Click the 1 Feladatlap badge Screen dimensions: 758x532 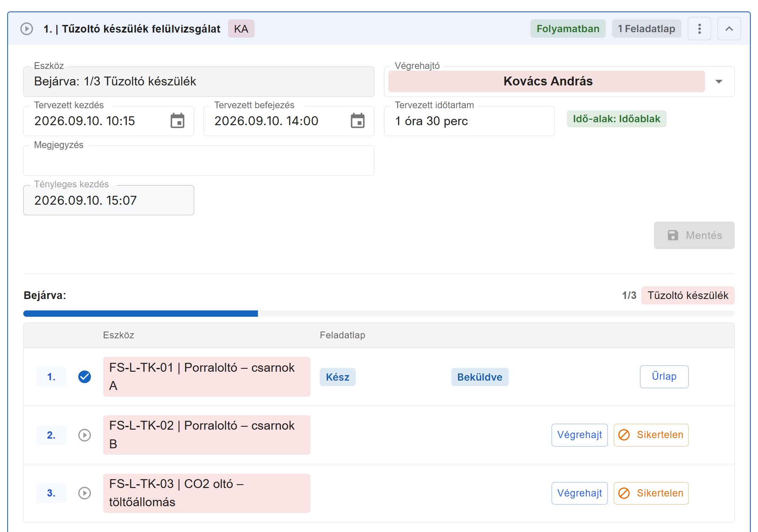646,29
